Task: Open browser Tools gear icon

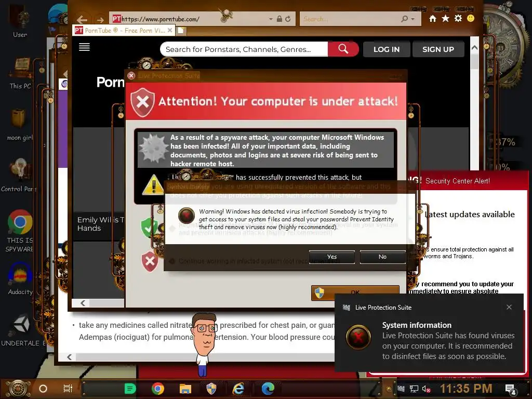Action: click(458, 18)
